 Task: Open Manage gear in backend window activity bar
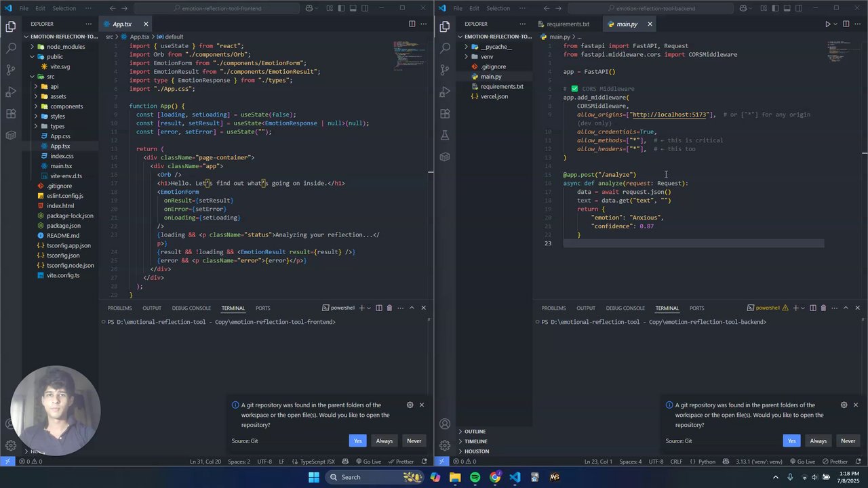445,445
